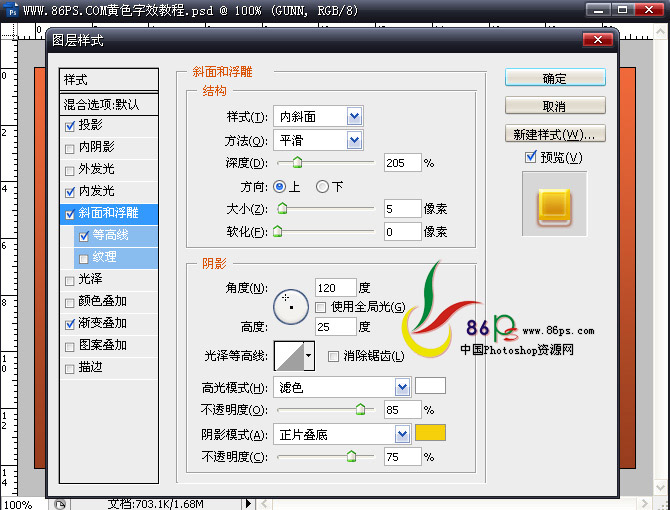Screen dimensions: 670x510
Task: Click the shadow opacity slider handle at 75
Action: 351,456
